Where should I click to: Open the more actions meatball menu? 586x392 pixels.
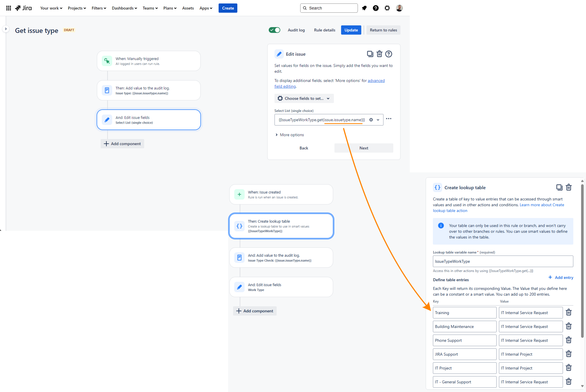point(388,119)
